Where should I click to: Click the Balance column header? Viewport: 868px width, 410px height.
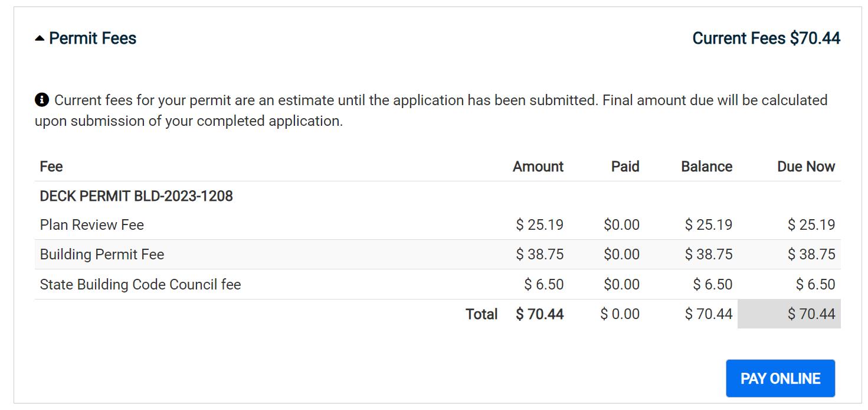coord(706,167)
